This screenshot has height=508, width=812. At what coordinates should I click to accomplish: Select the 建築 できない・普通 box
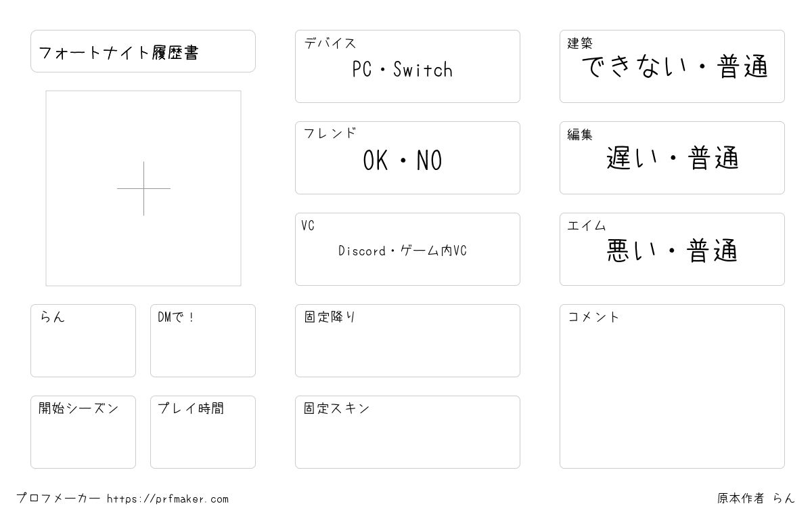672,66
